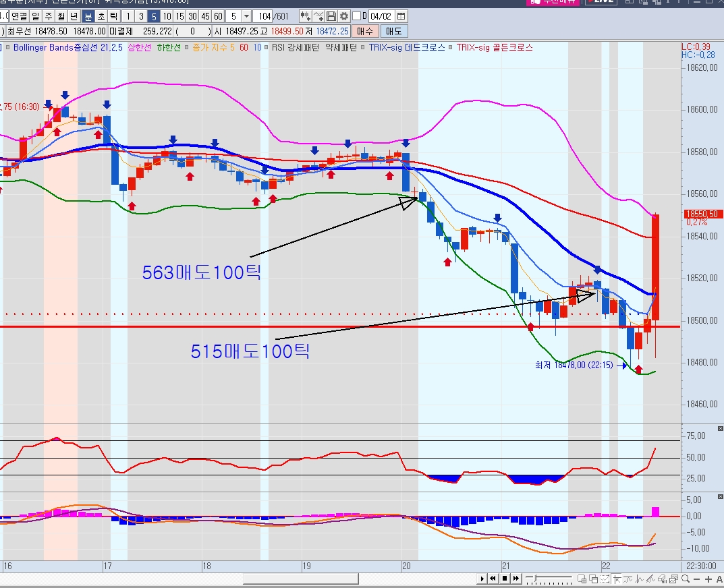Click the 약세패턴 indicator label
Screen dimensions: 724x588
341,47
